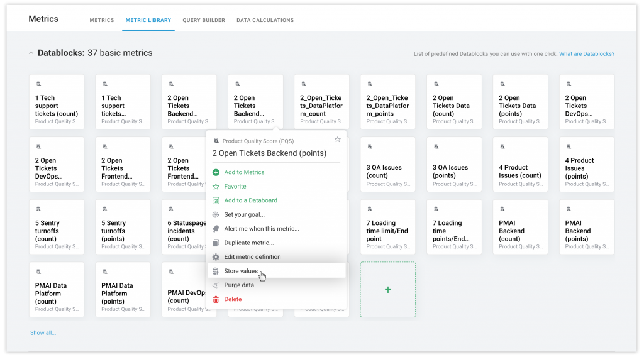The width and height of the screenshot is (644, 357).
Task: Click the gear icon beside Edit metric definition
Action: (216, 257)
